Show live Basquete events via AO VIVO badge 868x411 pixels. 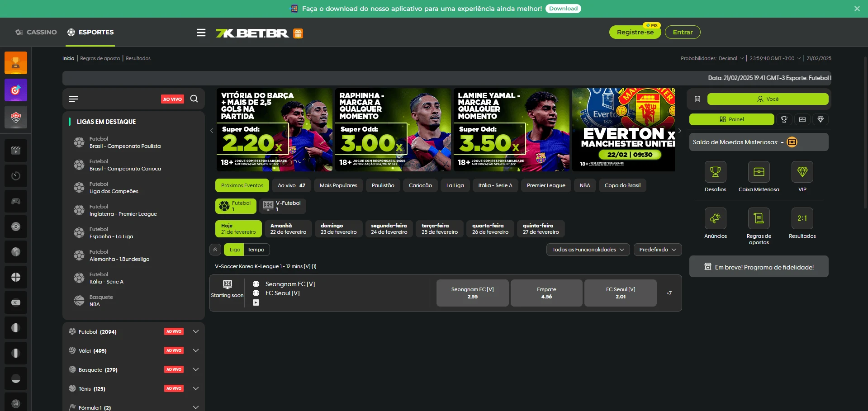[174, 369]
